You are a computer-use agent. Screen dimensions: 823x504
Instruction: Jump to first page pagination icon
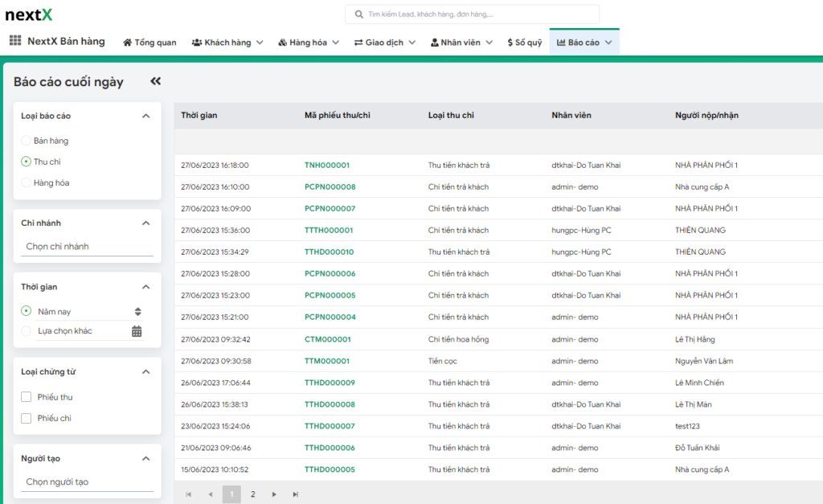click(x=189, y=494)
